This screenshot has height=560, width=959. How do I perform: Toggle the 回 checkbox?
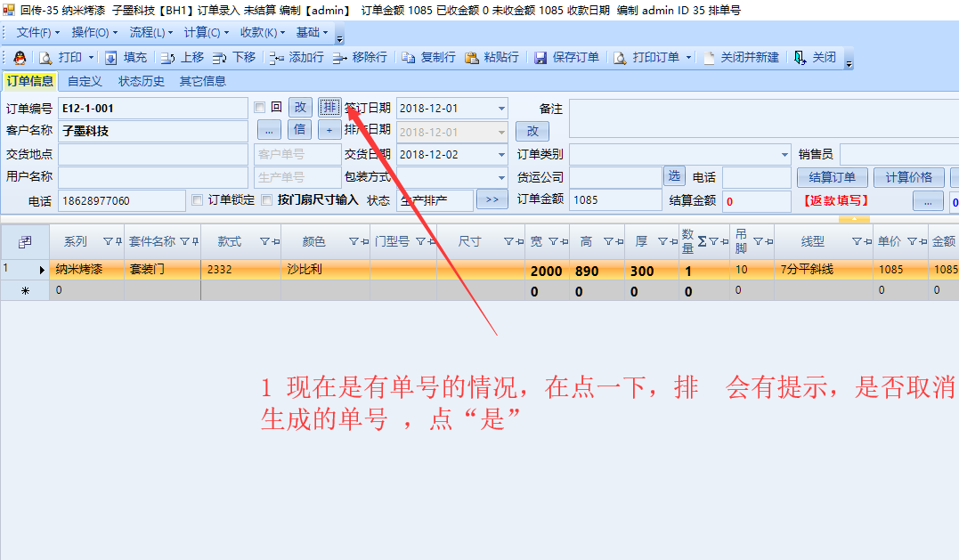260,108
